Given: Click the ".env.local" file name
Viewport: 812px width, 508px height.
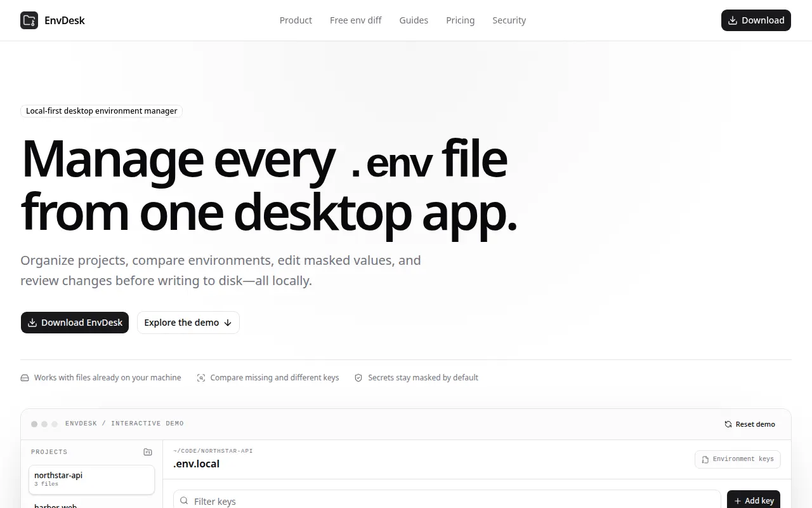Looking at the screenshot, I should tap(197, 464).
